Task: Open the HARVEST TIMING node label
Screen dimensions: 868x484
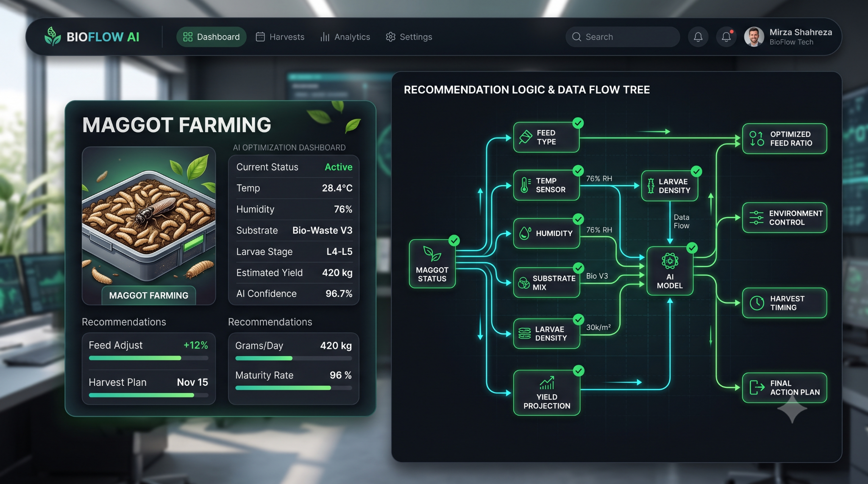Action: point(787,303)
